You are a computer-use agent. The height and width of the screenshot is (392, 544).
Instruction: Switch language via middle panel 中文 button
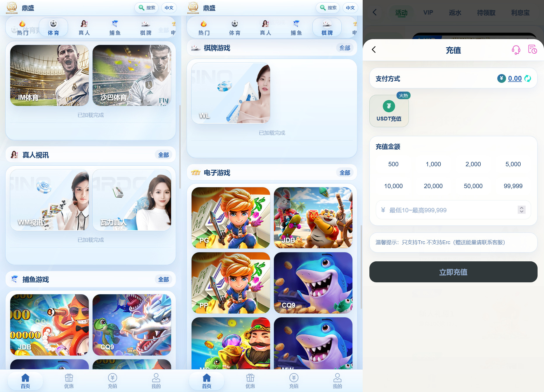click(350, 8)
